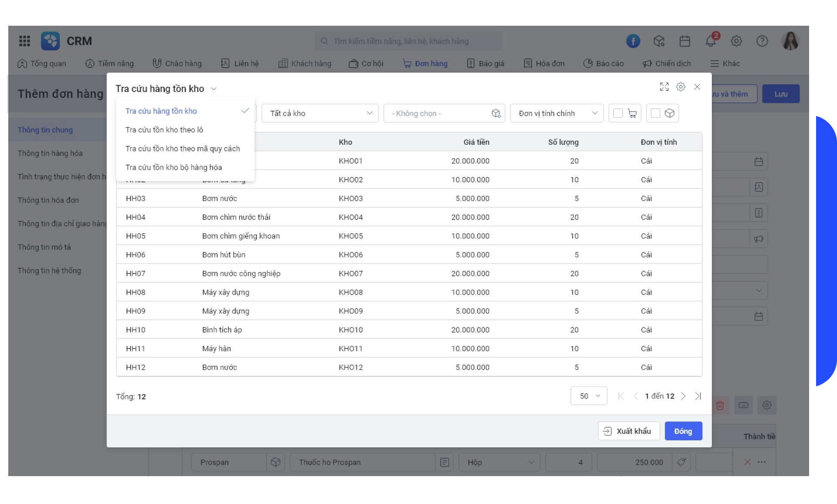The image size is (837, 504).
Task: Click the apps grid launcher icon
Action: (x=25, y=41)
